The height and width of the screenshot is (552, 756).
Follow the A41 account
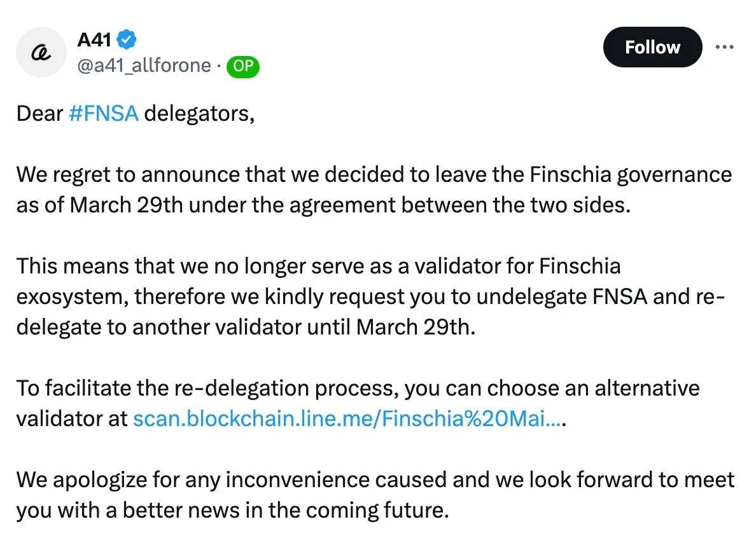[x=652, y=47]
